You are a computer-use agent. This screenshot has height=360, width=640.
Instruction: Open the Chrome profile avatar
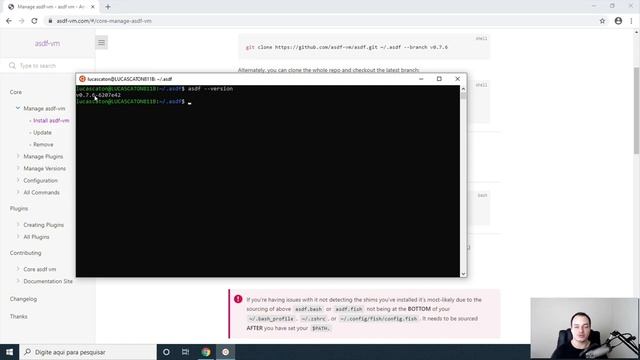[618, 21]
